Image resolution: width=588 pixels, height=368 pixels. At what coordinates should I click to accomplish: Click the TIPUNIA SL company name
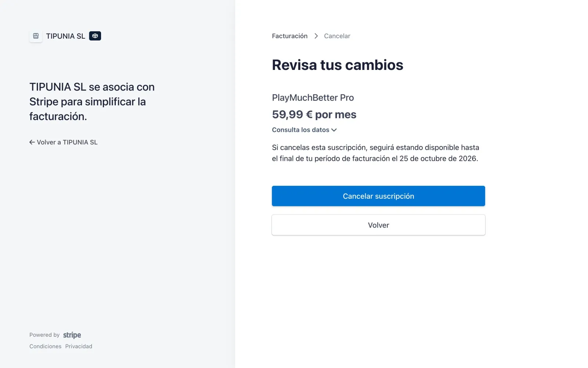(x=65, y=36)
